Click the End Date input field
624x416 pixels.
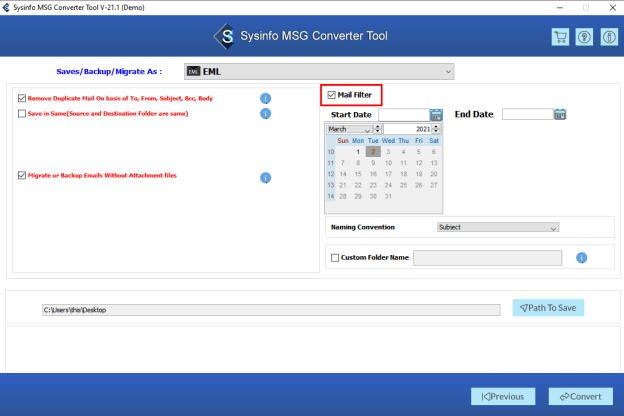tap(528, 114)
